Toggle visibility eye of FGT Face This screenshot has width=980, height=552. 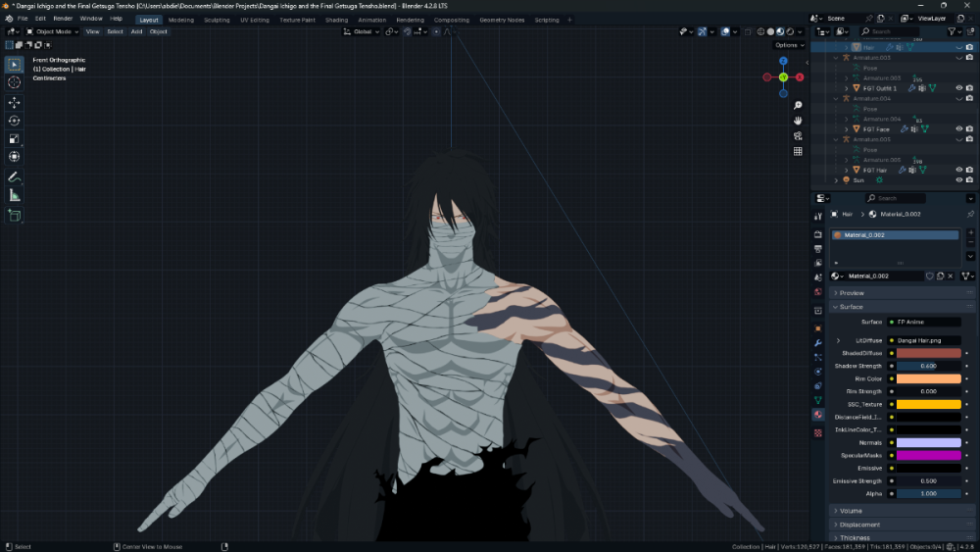pos(958,128)
